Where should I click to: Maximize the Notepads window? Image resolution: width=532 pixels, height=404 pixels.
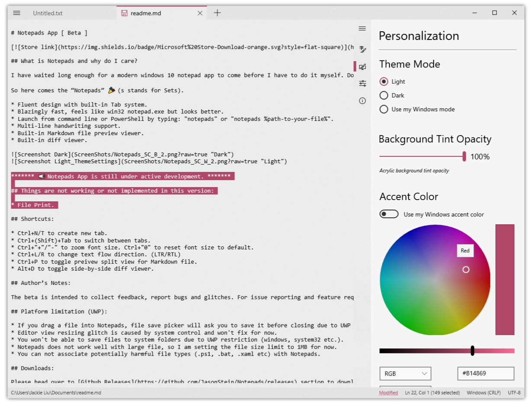pos(494,13)
